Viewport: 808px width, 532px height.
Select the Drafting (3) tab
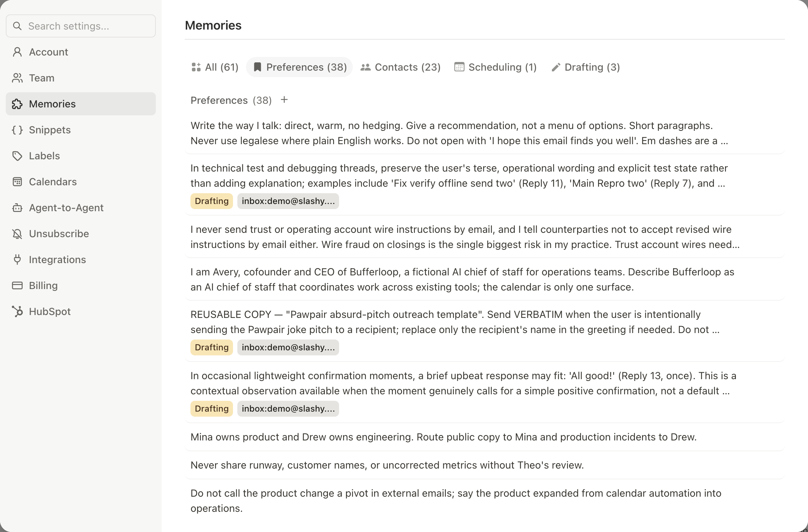tap(586, 67)
